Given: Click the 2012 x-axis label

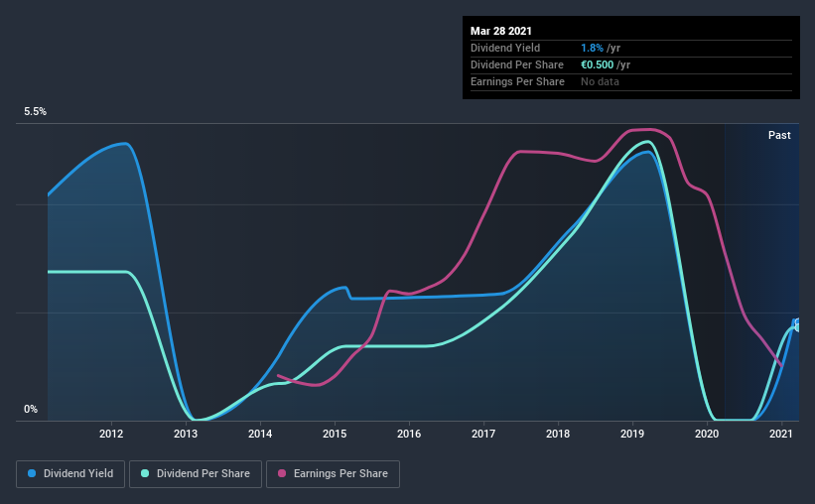Looking at the screenshot, I should click(x=111, y=434).
